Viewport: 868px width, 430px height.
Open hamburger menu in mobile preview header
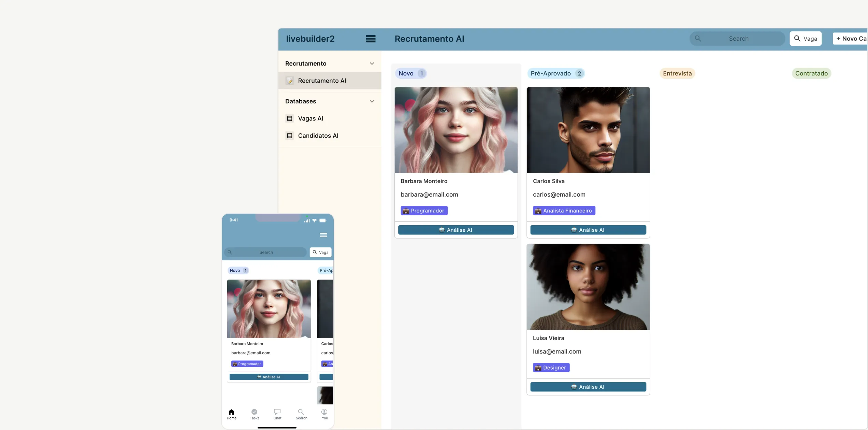click(x=323, y=235)
